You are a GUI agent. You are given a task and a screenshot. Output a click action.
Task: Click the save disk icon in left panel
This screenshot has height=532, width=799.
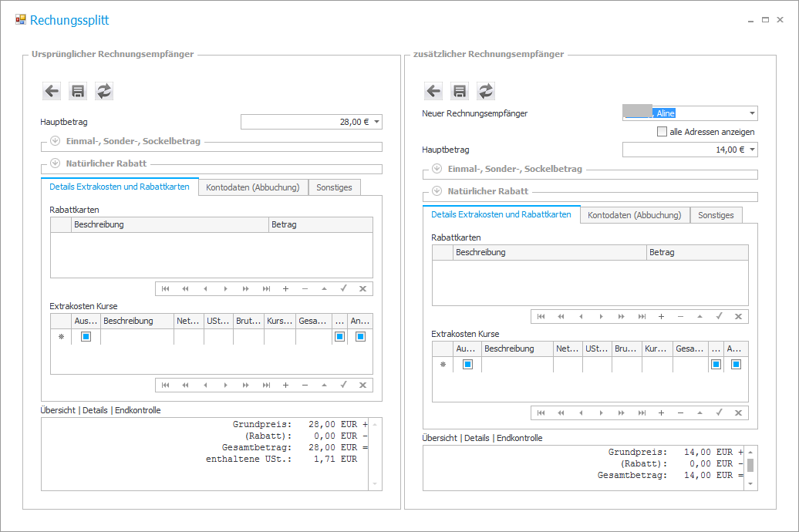coord(78,91)
